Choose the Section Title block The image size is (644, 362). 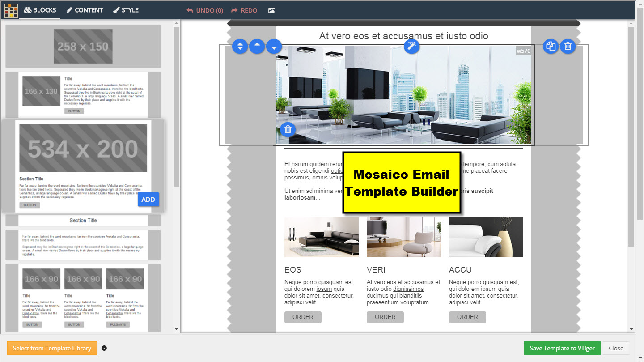point(83,221)
